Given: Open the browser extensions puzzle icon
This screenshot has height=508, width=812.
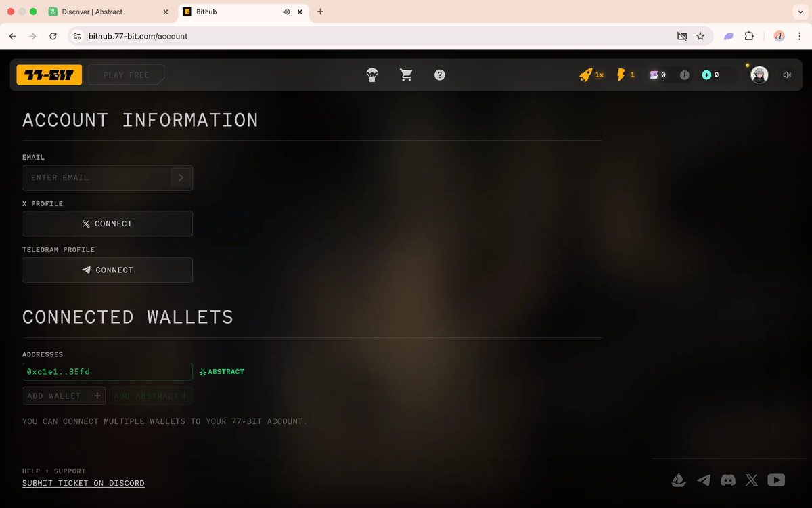Looking at the screenshot, I should 749,36.
